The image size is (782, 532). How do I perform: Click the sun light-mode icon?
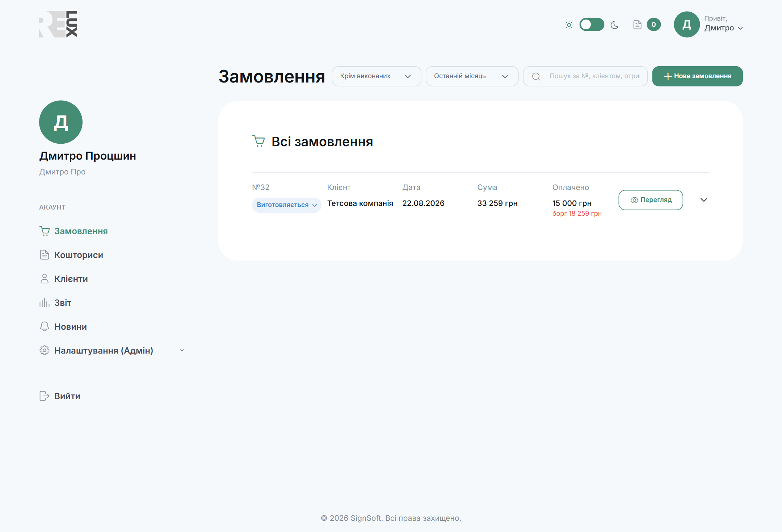coord(569,25)
